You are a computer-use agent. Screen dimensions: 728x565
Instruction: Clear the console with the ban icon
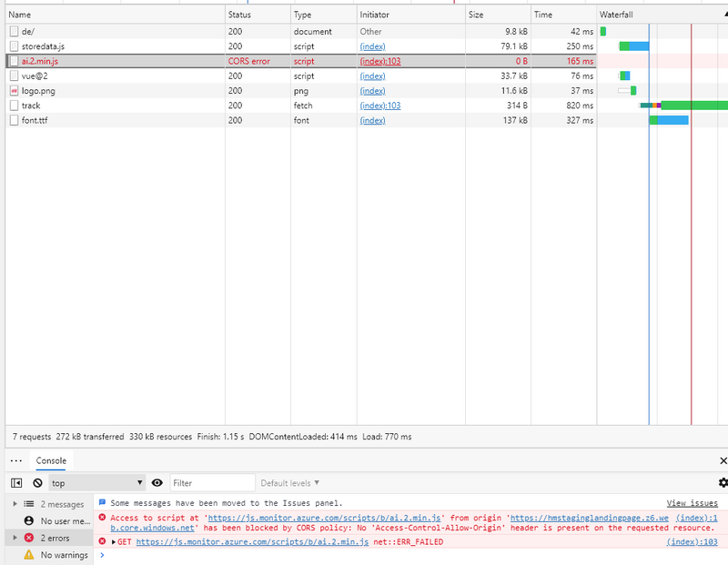pos(37,483)
